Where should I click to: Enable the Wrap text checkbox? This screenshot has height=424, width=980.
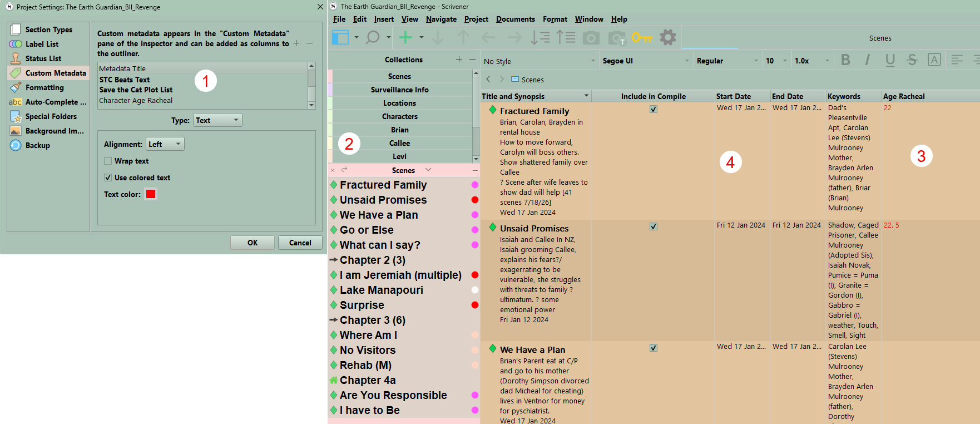(108, 161)
